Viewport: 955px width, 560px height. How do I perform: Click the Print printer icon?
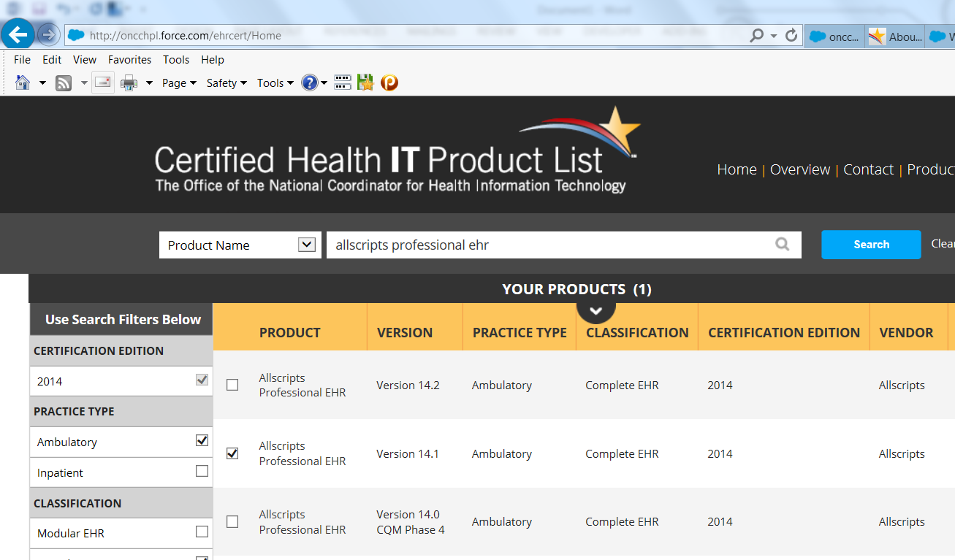point(129,83)
